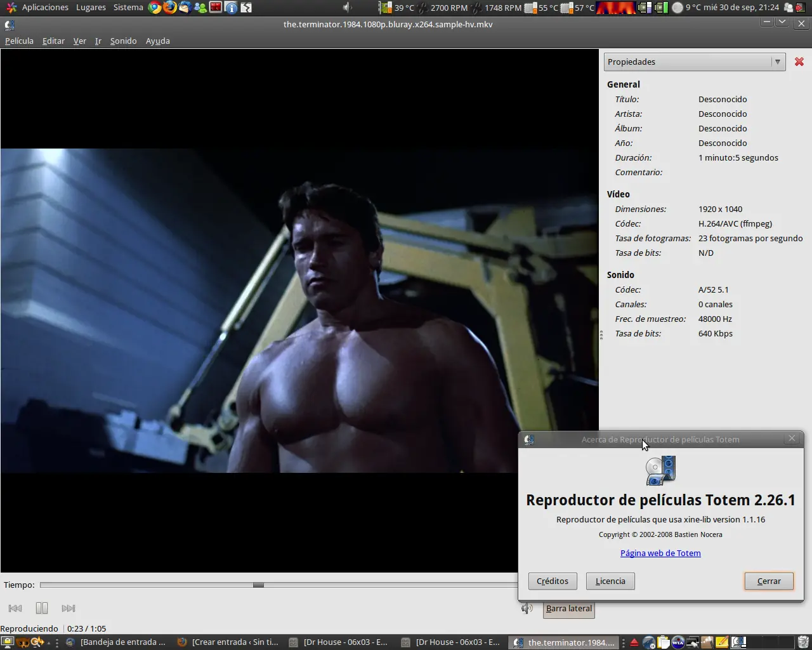Viewport: 812px width, 650px height.
Task: Switch to Crear entrada Firefox taskbar window
Action: tap(228, 642)
